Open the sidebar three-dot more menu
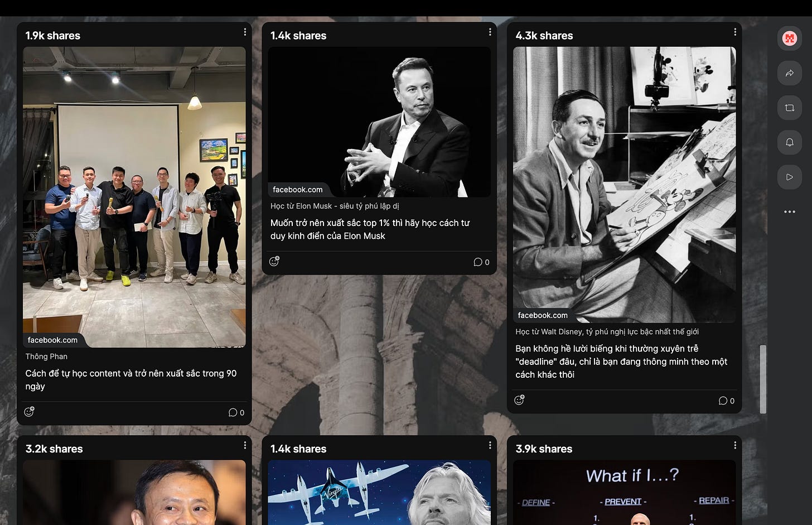This screenshot has height=525, width=812. 789,212
